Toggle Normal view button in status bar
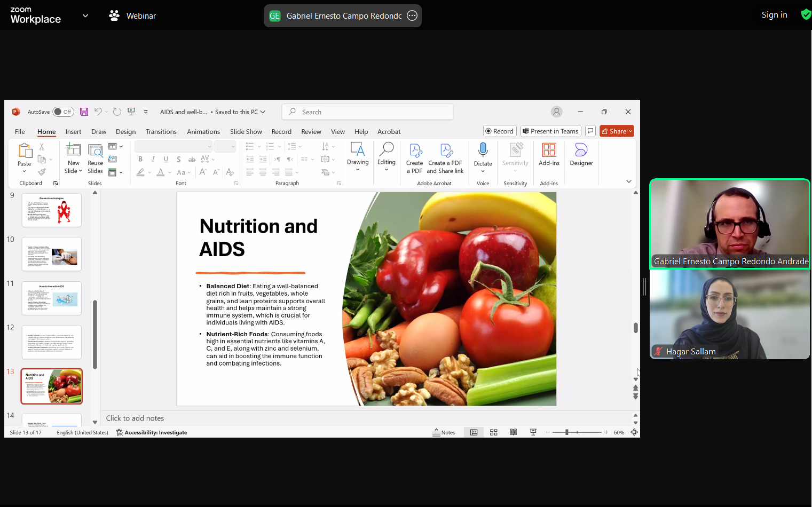 474,432
